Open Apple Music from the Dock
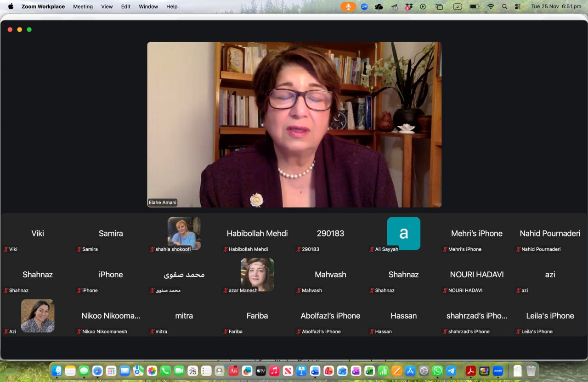This screenshot has height=382, width=588. pyautogui.click(x=274, y=371)
